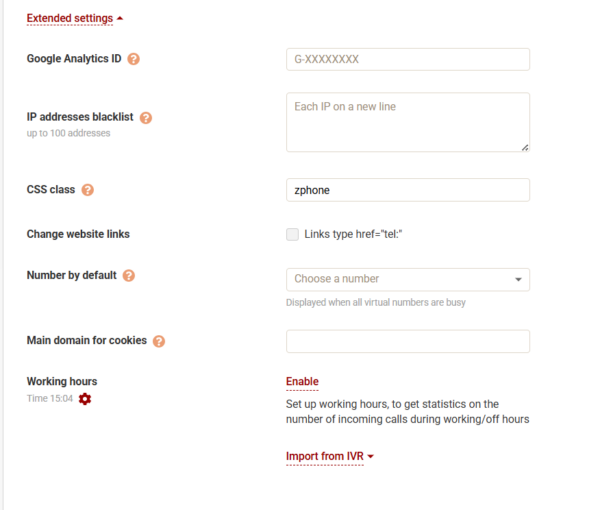Show help for CSS class
The height and width of the screenshot is (510, 600).
(x=88, y=190)
